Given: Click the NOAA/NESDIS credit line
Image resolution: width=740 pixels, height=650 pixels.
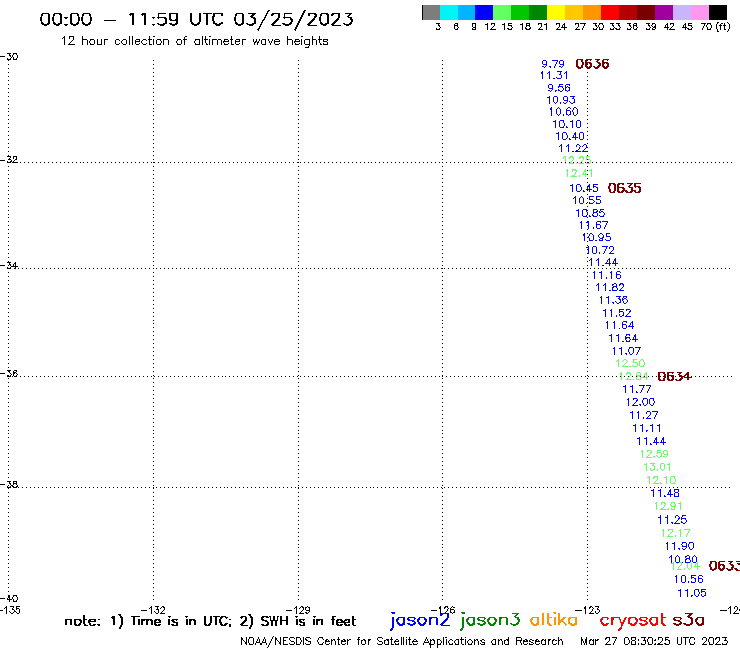Looking at the screenshot, I should 402,642.
